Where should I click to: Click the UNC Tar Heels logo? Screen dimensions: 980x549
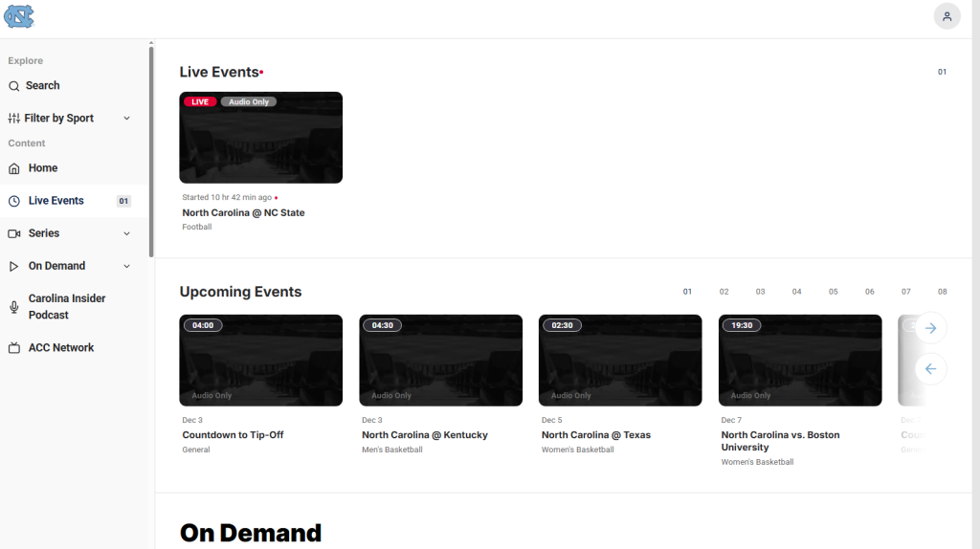click(x=19, y=16)
